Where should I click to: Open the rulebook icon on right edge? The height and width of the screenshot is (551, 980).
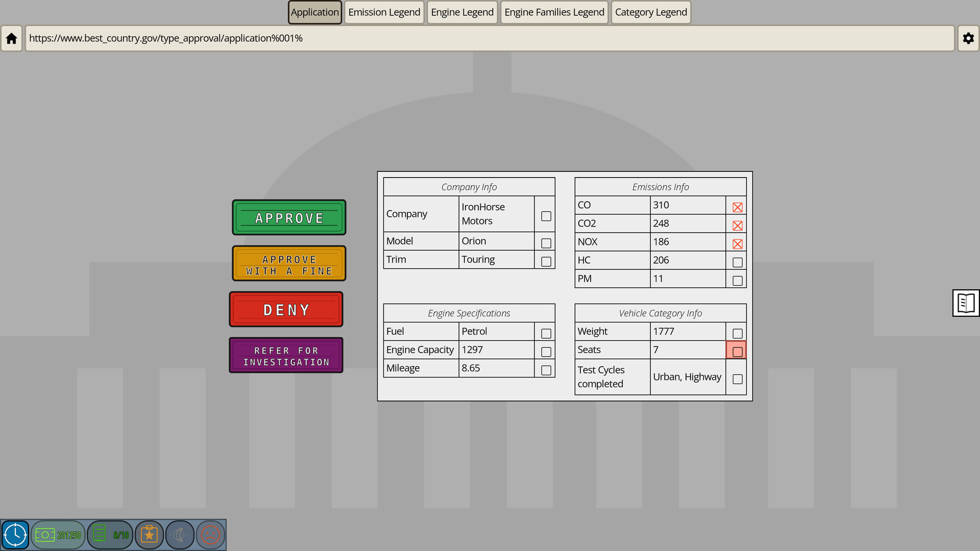pyautogui.click(x=965, y=303)
